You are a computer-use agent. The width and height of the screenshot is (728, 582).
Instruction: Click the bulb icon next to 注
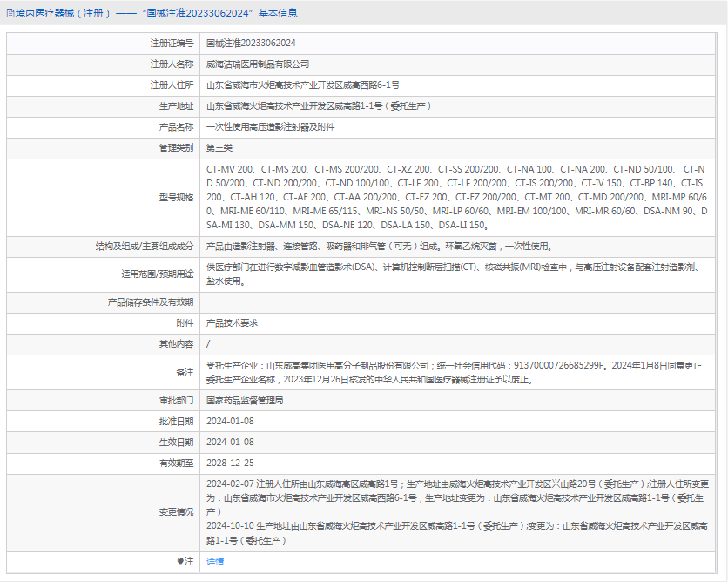180,562
